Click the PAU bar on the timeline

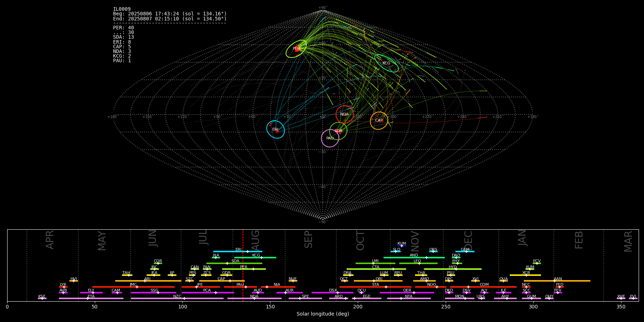point(240,287)
